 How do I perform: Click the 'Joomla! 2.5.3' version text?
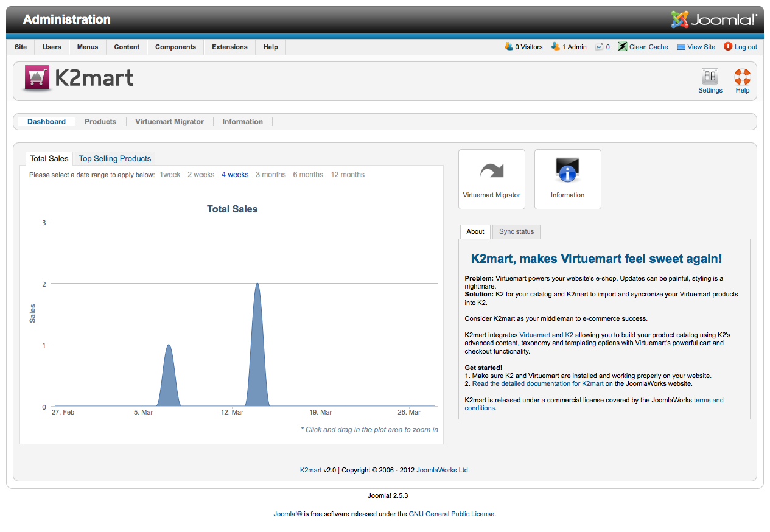click(388, 495)
